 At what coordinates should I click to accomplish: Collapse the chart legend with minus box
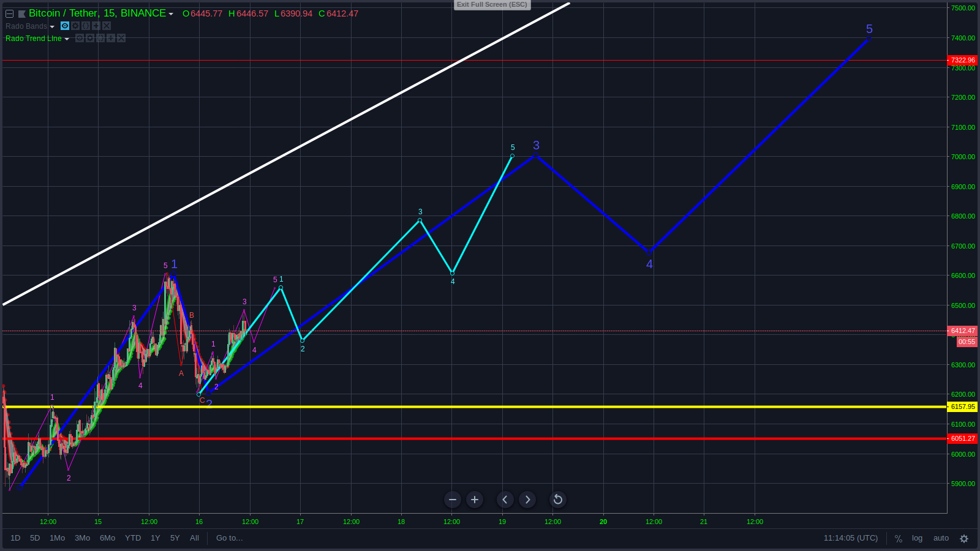9,13
